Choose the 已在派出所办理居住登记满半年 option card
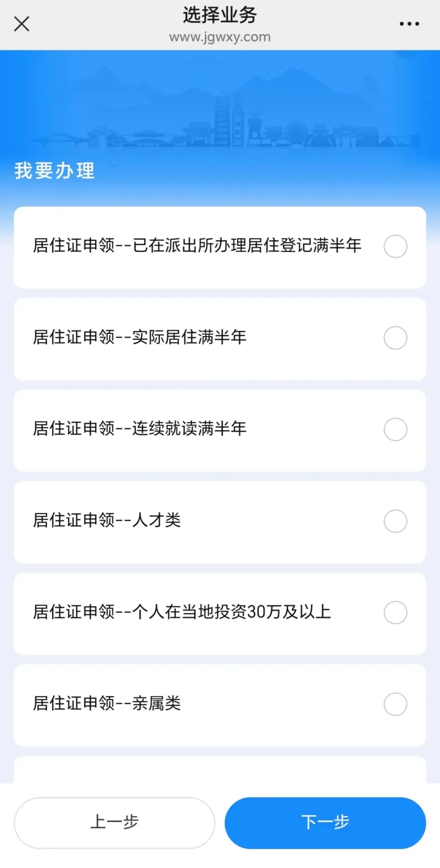Viewport: 440px width, 868px height. point(220,248)
